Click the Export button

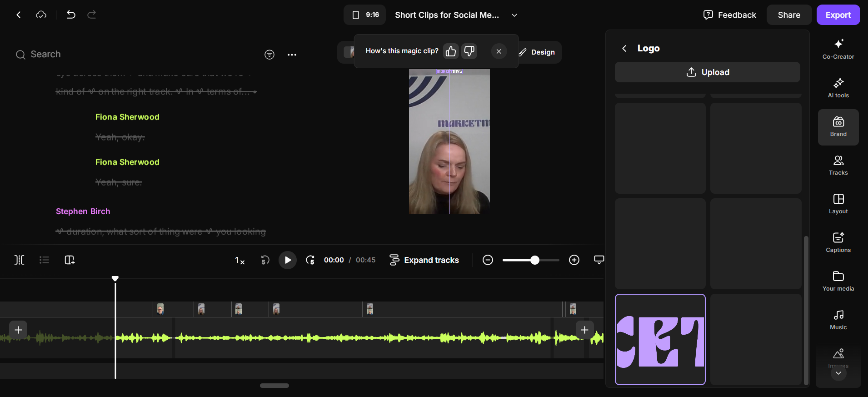[838, 15]
